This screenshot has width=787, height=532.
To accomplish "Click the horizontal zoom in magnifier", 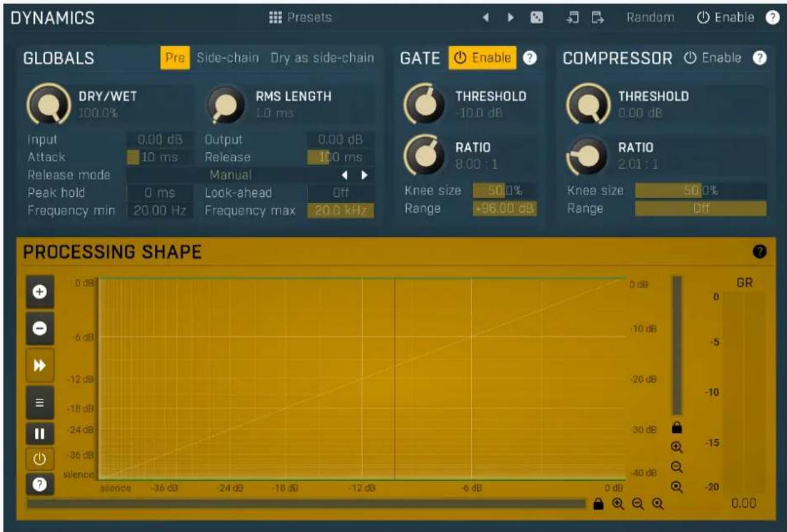I will 618,503.
